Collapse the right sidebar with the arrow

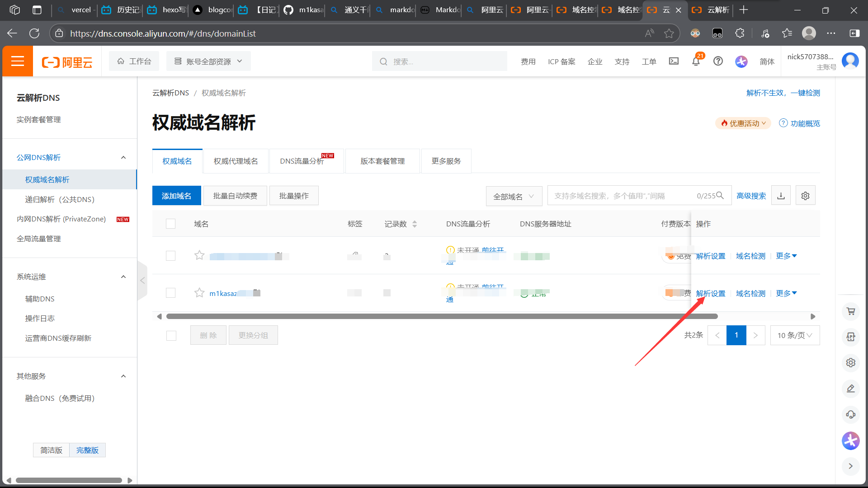click(x=851, y=466)
